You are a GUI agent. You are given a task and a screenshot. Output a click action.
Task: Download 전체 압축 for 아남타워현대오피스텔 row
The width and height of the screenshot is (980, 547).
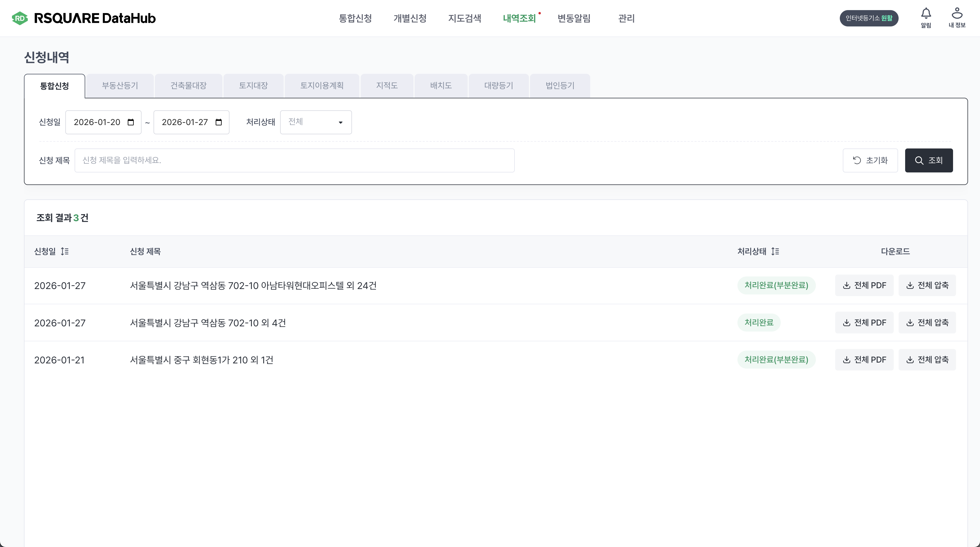pyautogui.click(x=927, y=285)
